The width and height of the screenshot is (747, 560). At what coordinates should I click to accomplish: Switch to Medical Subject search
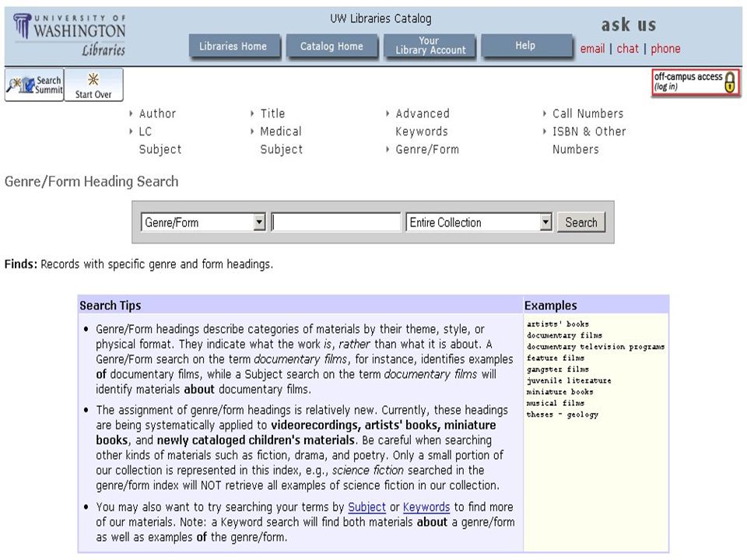281,141
